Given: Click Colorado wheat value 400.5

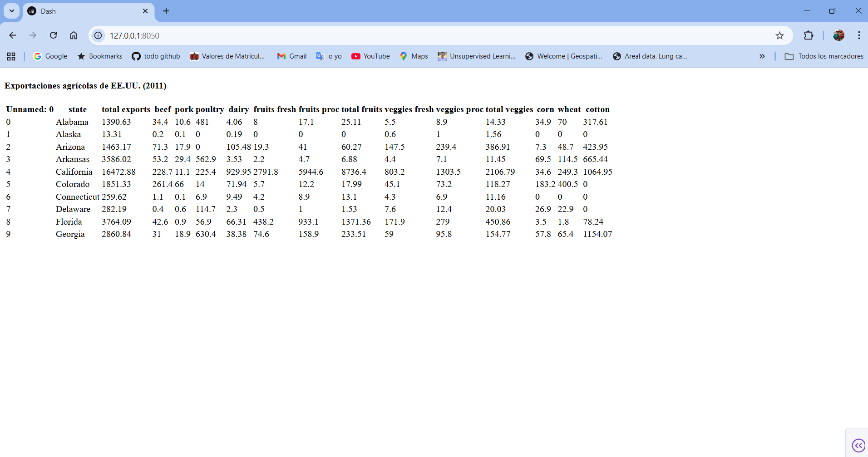Looking at the screenshot, I should pyautogui.click(x=568, y=184).
